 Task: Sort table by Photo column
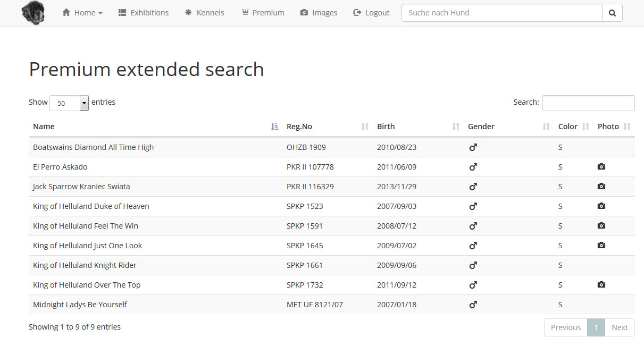(614, 127)
